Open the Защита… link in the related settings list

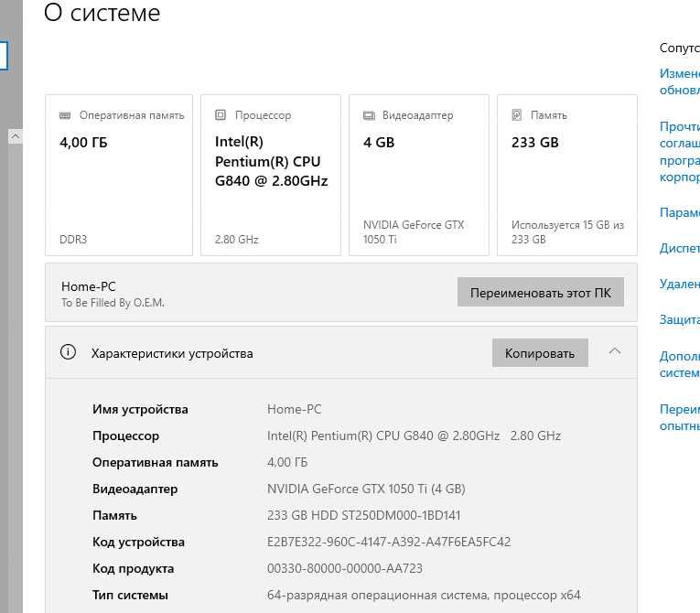tap(680, 319)
